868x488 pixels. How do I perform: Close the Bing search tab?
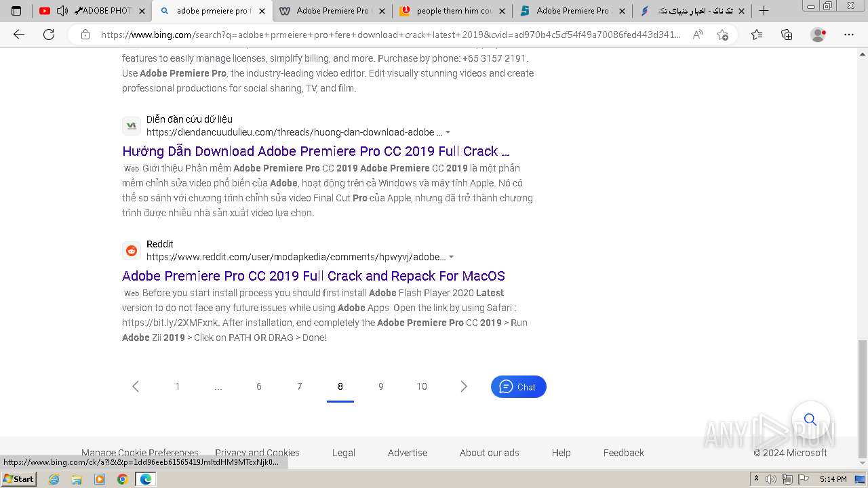pos(262,11)
